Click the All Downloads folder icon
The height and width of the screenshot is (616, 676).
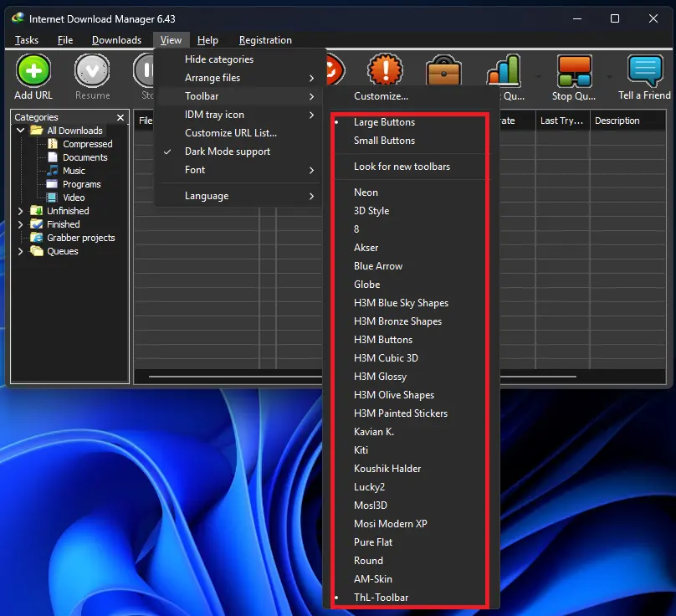(x=37, y=130)
